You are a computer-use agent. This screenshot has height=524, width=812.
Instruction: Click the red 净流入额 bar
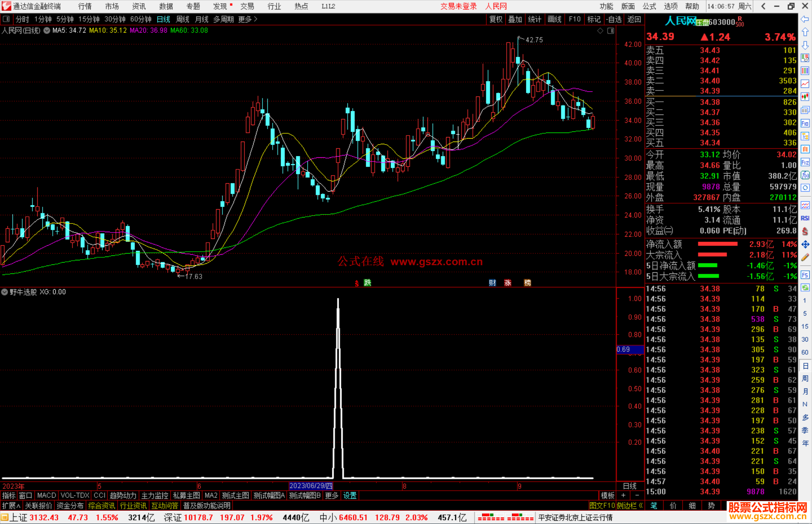(x=717, y=244)
